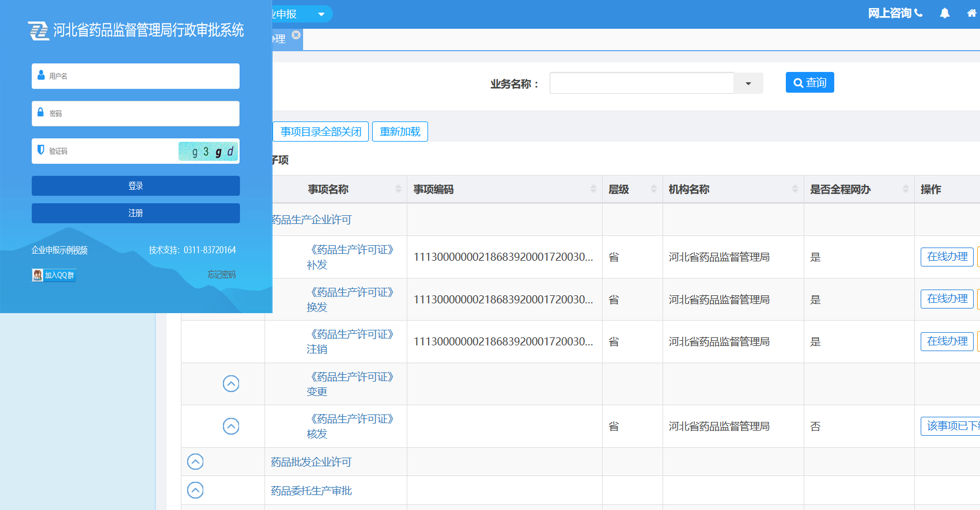Click 河北省药品监督管理局 in the 换发 row
This screenshot has height=510, width=980.
719,299
